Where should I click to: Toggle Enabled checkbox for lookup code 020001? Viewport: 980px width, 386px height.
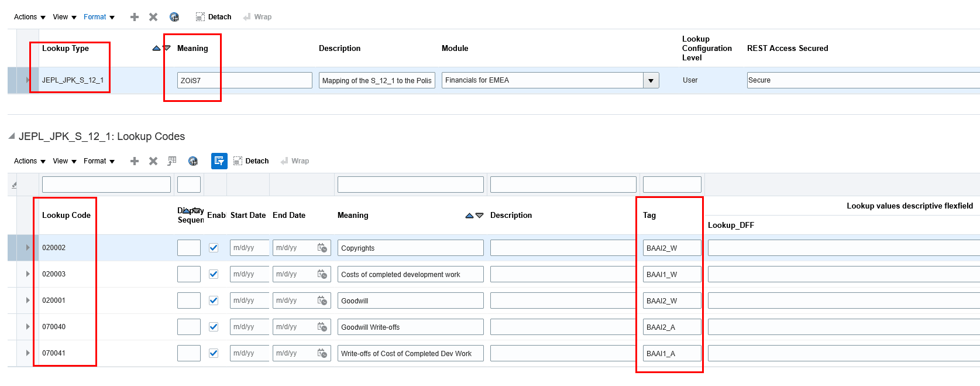tap(214, 300)
